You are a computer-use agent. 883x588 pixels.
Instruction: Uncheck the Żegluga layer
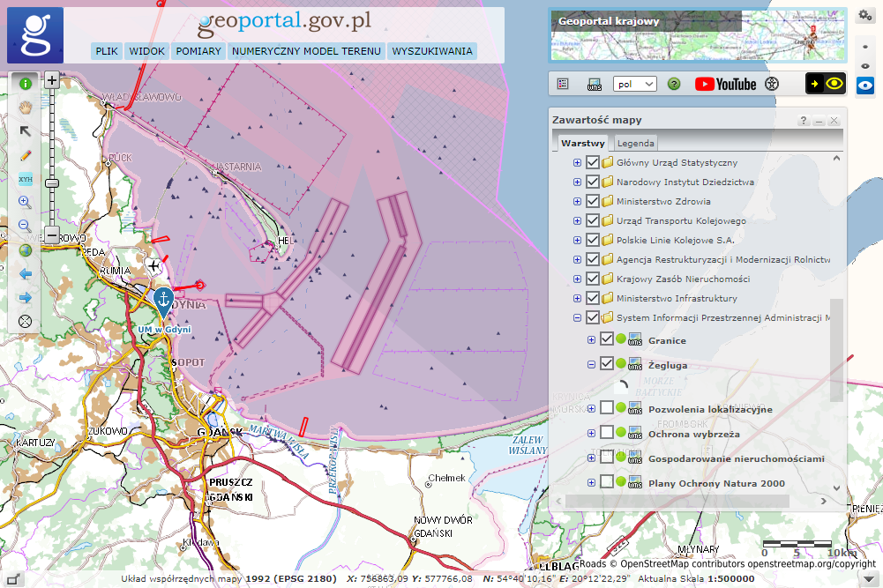[x=607, y=364]
